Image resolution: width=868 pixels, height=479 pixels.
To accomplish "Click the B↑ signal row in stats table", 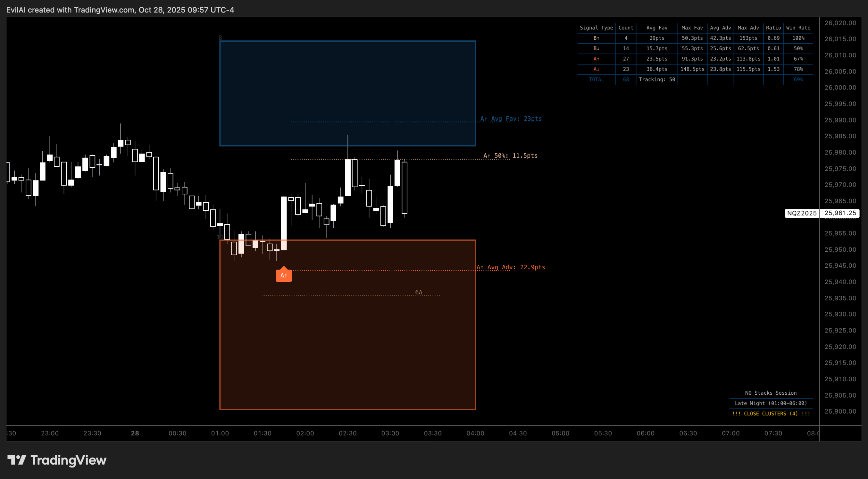I will [x=597, y=38].
